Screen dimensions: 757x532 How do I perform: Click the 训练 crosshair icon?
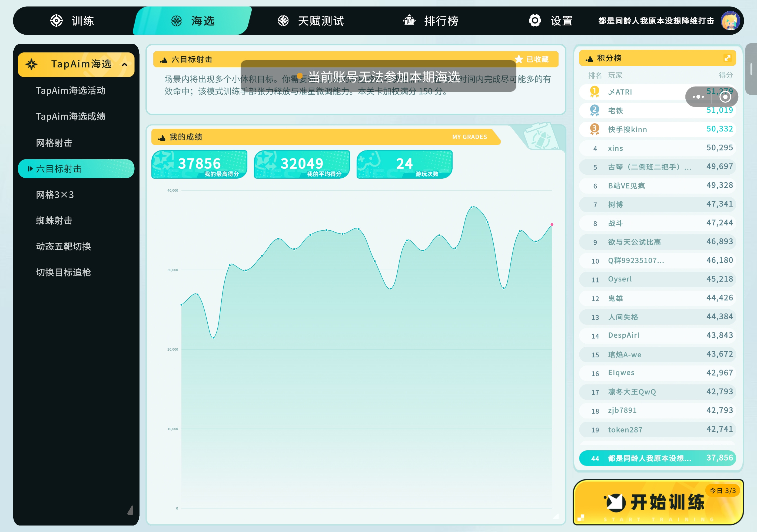click(57, 21)
